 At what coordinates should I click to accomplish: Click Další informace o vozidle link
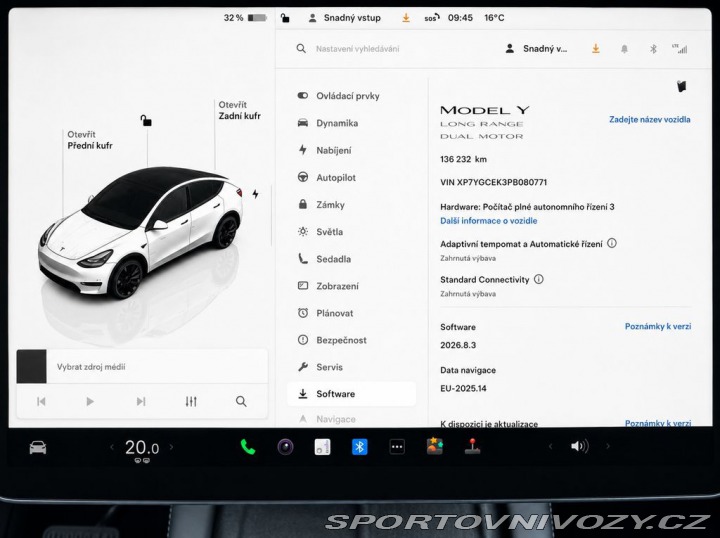coord(489,221)
